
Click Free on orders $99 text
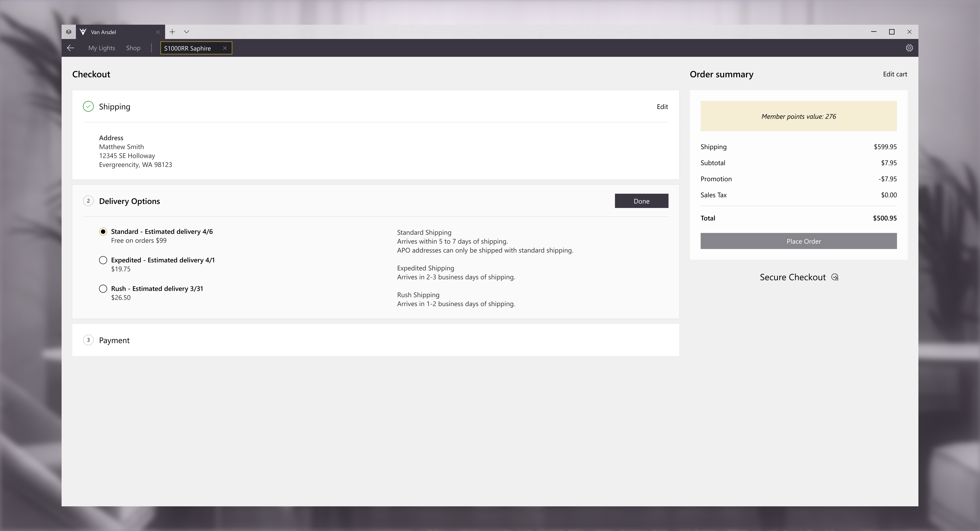click(139, 241)
